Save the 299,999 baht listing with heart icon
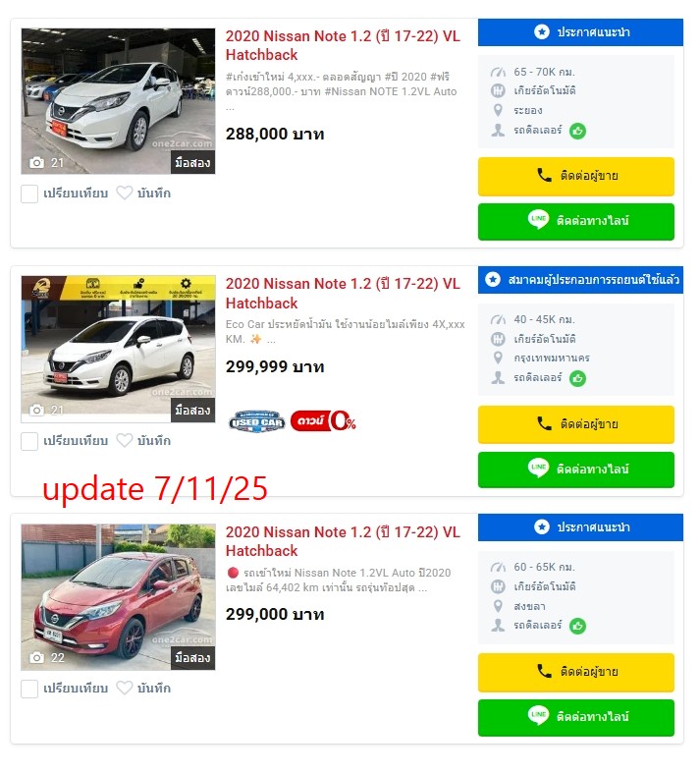Viewport: 700px width, 774px height. [x=125, y=440]
